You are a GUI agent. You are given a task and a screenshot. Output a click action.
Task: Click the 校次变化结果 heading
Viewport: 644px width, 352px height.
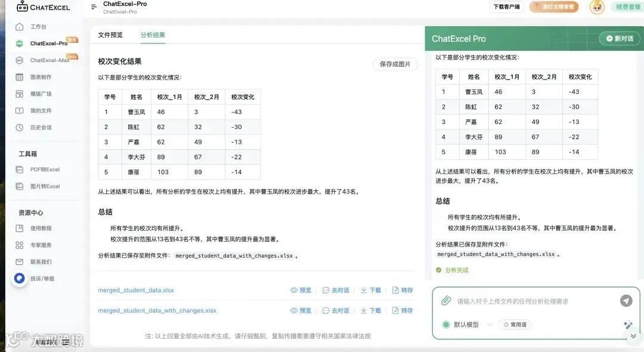(x=119, y=61)
